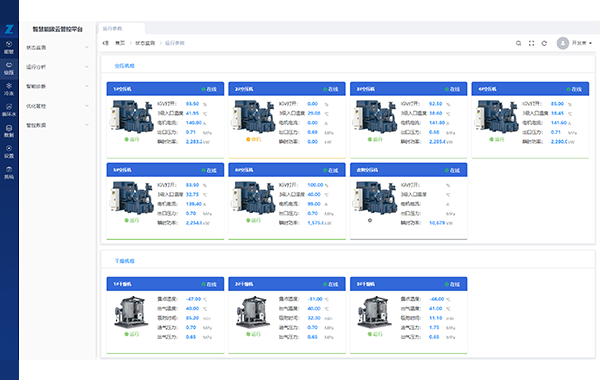Click the 在线 online indicator on 4# compressor card

(574, 89)
